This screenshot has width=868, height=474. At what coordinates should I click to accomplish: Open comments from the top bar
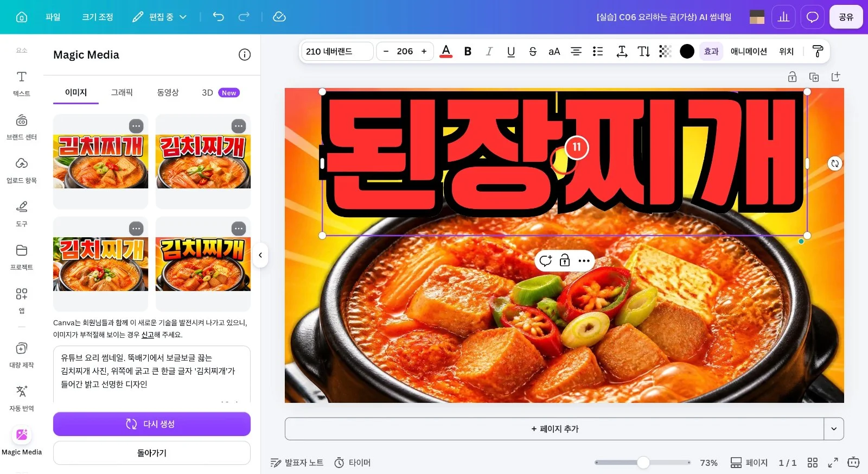click(x=812, y=17)
